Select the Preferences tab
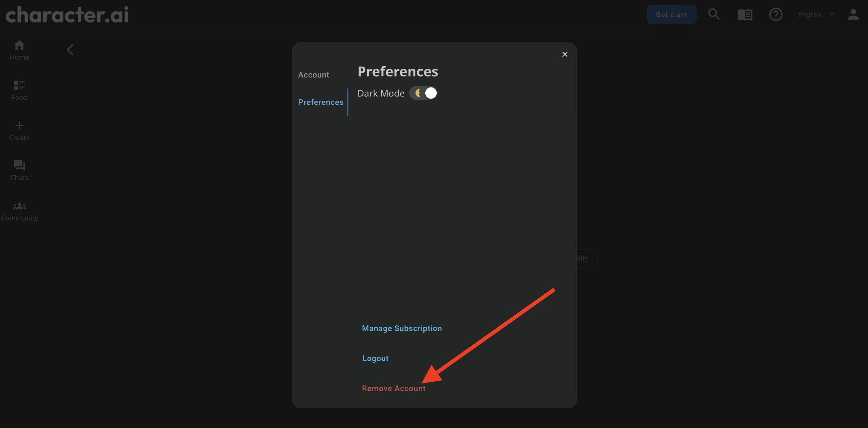The width and height of the screenshot is (868, 428). [x=320, y=101]
